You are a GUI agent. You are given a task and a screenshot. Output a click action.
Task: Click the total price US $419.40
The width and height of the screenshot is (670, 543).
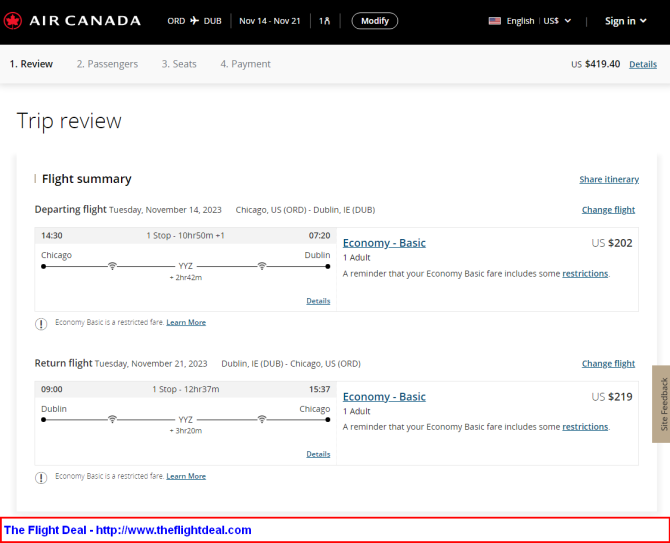pyautogui.click(x=596, y=64)
